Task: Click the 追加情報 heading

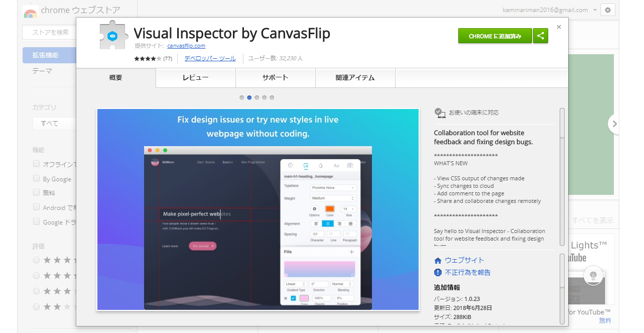Action: [447, 288]
